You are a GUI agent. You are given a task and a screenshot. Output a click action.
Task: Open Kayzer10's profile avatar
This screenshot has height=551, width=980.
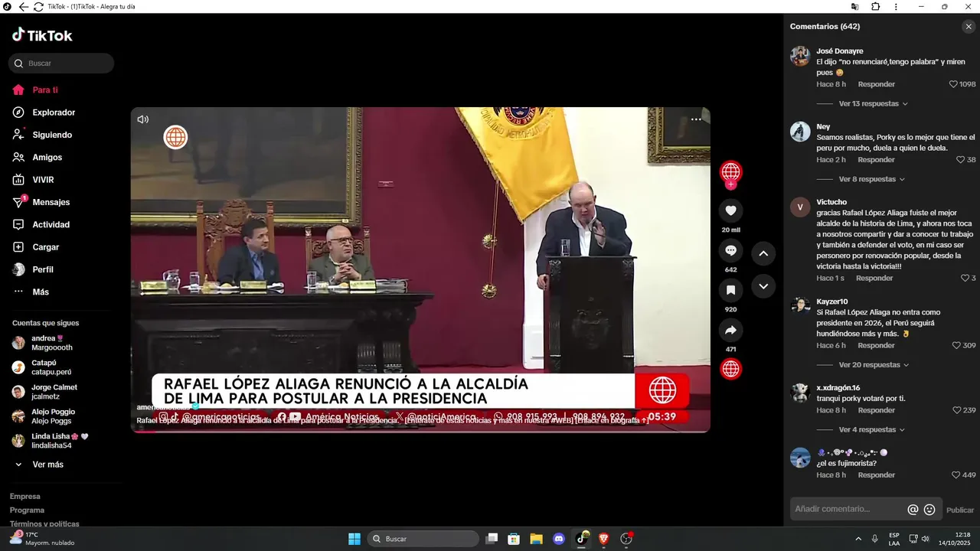pyautogui.click(x=800, y=306)
